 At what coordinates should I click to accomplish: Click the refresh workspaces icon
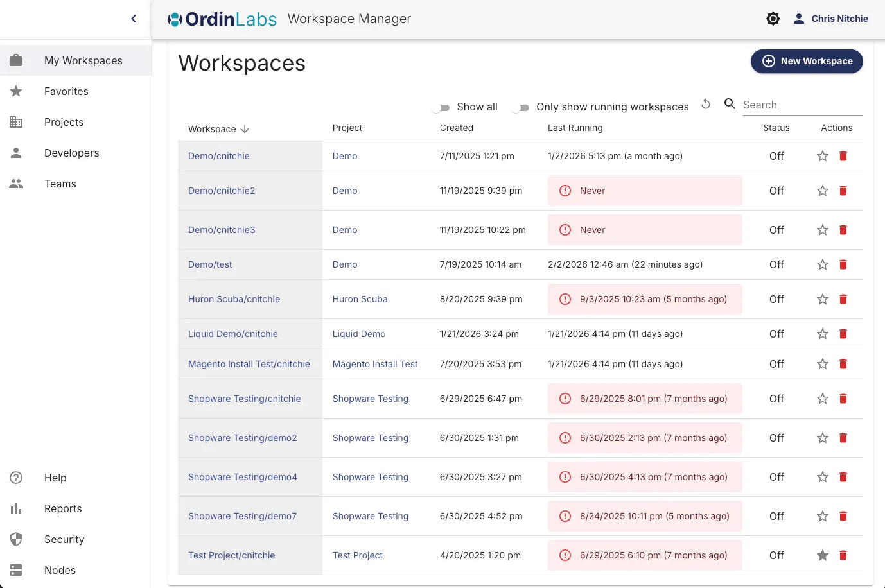[706, 104]
